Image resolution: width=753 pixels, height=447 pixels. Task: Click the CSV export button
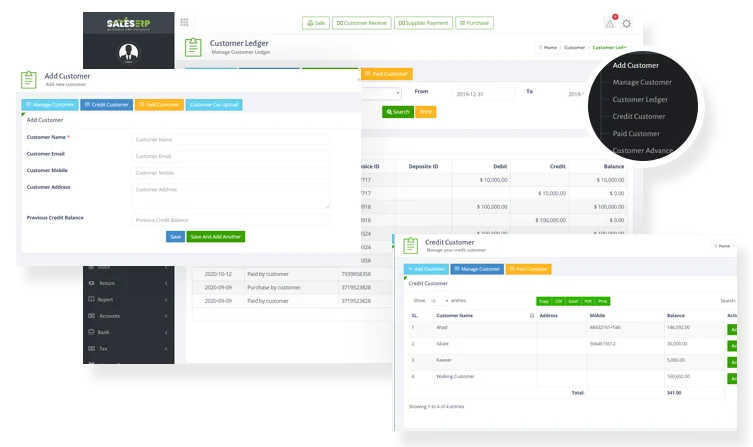[x=559, y=301]
